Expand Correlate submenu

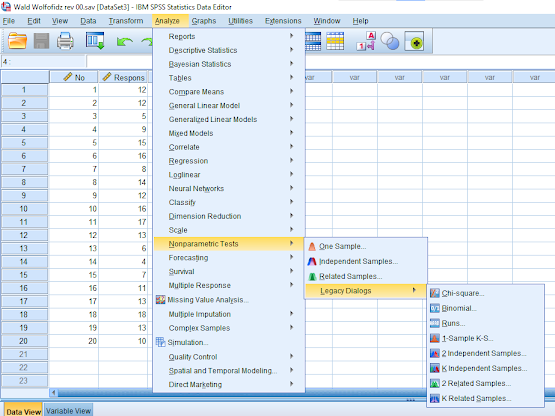pyautogui.click(x=229, y=147)
